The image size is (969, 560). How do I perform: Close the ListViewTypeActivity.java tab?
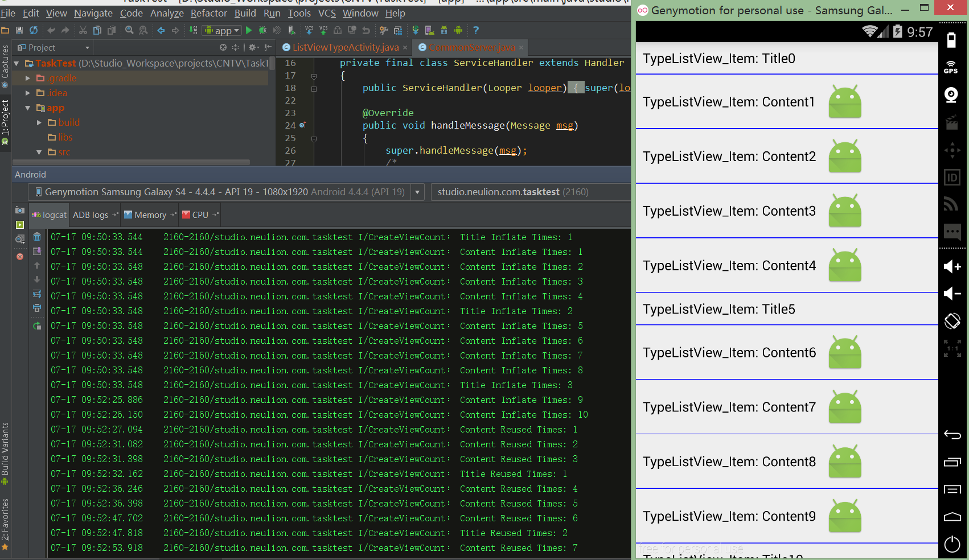click(x=405, y=48)
